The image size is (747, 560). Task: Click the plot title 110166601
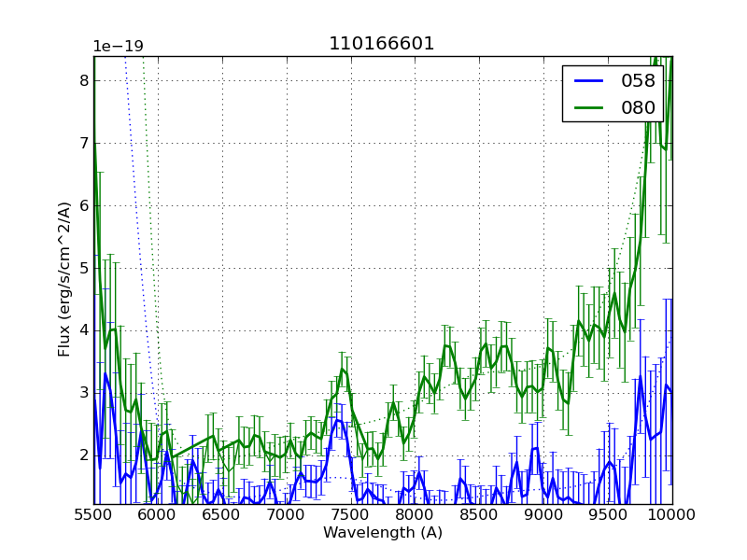click(382, 44)
